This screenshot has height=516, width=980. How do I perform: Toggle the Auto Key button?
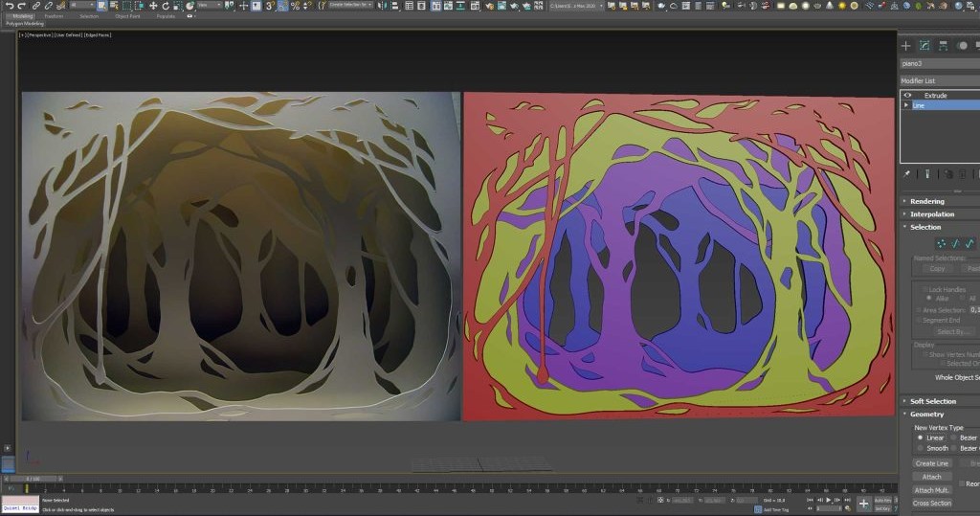pyautogui.click(x=883, y=501)
